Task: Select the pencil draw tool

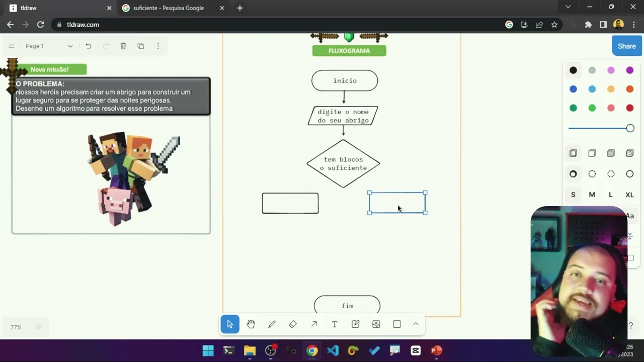Action: pos(272,324)
